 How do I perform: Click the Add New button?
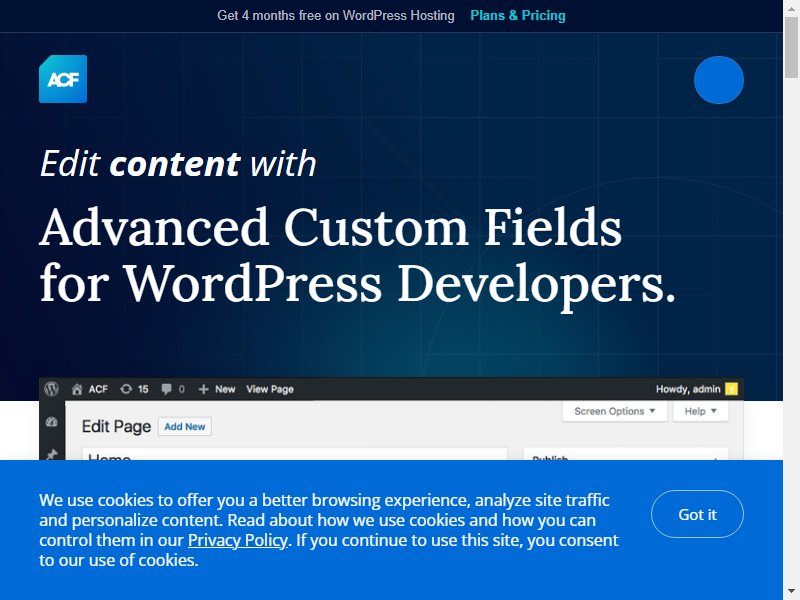[x=185, y=427]
